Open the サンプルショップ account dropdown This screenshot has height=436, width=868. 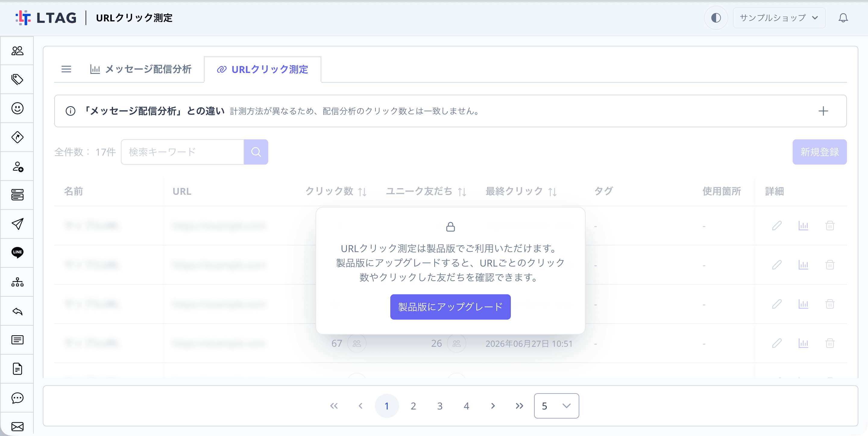779,17
